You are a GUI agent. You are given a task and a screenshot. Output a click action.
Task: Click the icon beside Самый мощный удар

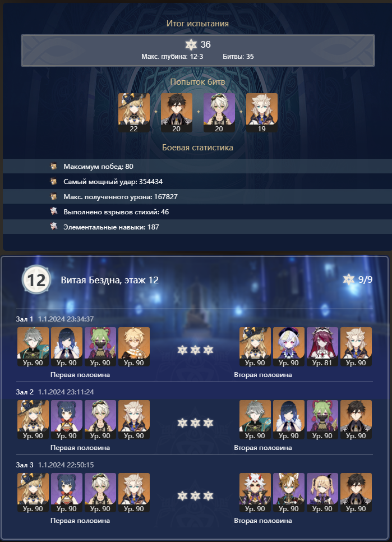53,181
